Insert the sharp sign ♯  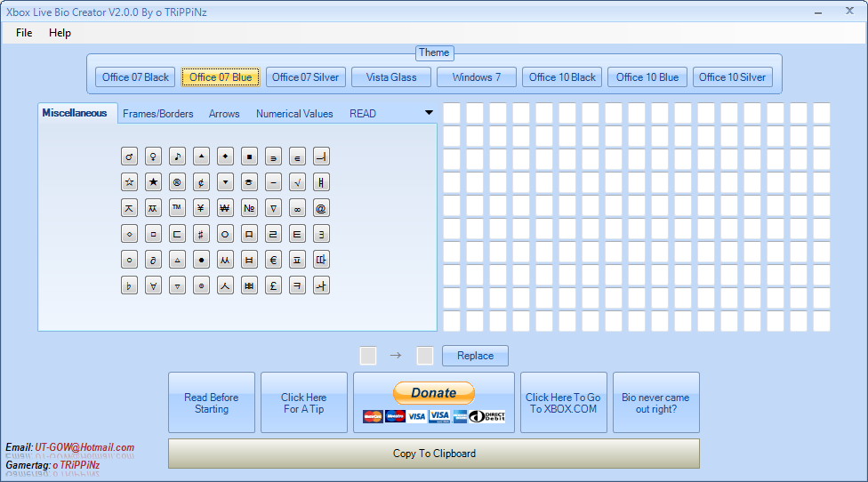coord(201,234)
